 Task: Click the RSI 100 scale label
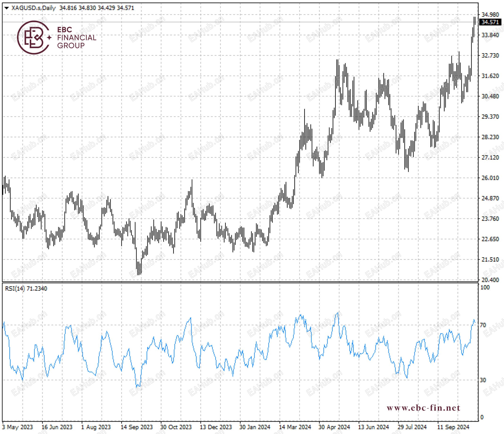485,287
